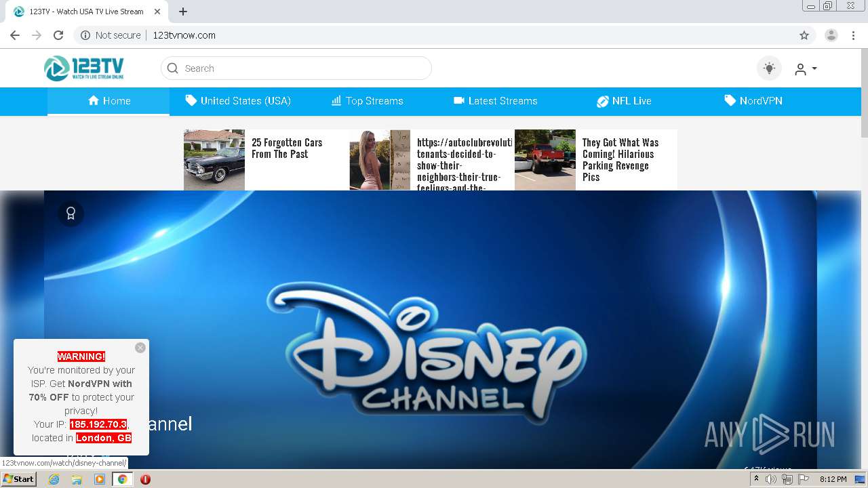Open United States (USA) category
Image resolution: width=868 pixels, height=488 pixels.
pos(238,101)
